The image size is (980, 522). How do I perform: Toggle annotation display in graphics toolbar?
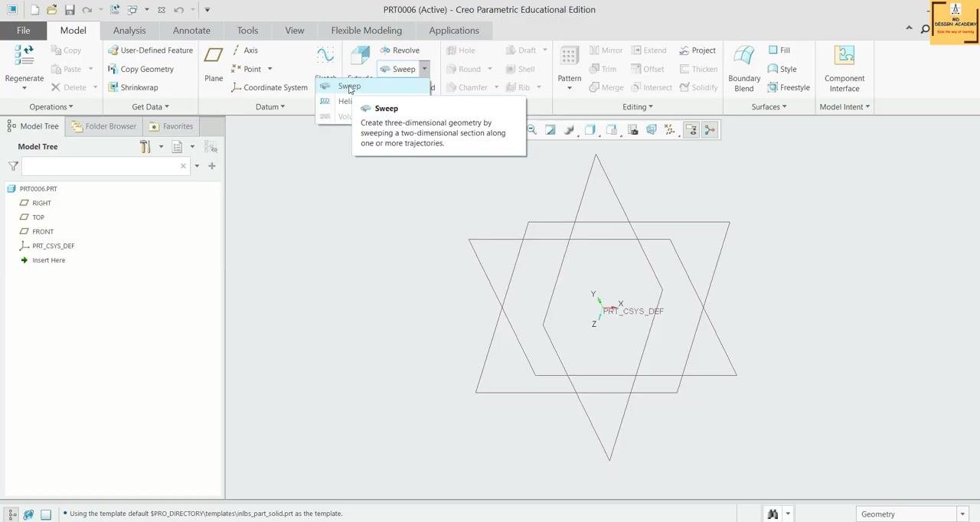pos(691,130)
